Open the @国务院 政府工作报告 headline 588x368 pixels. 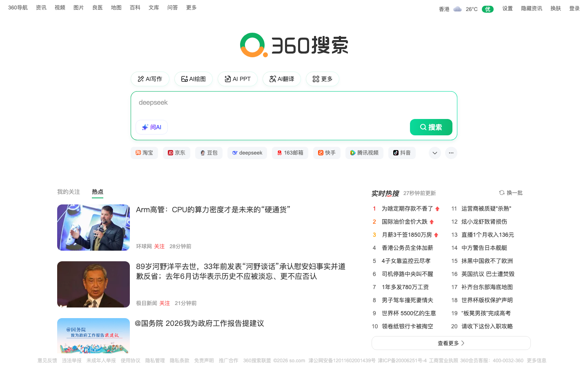coord(200,323)
